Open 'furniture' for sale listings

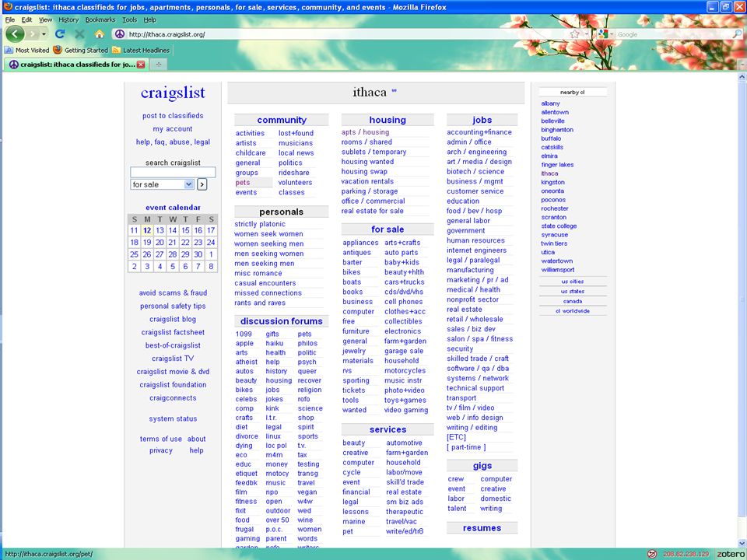(356, 331)
